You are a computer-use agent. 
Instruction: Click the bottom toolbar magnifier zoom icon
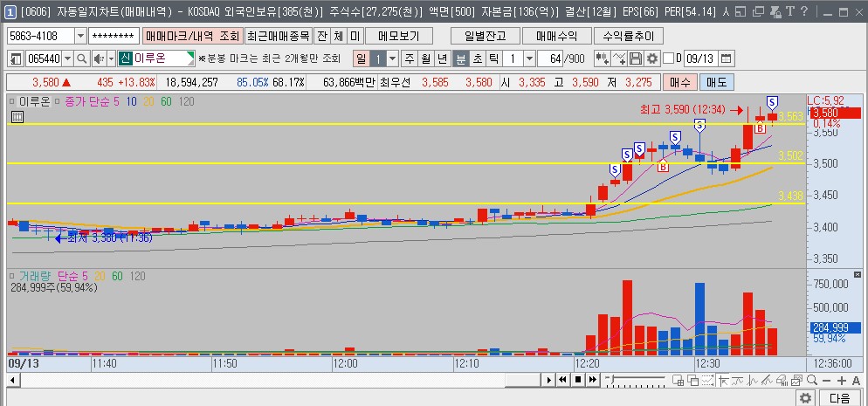pyautogui.click(x=811, y=380)
